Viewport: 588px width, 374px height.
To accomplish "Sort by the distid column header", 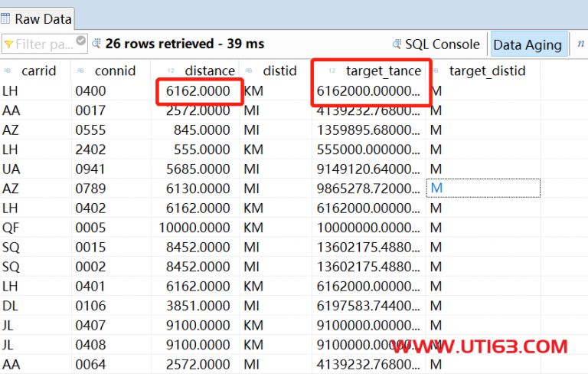I will (279, 71).
